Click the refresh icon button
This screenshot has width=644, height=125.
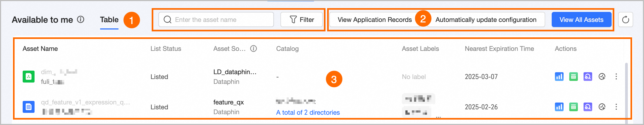pos(625,20)
